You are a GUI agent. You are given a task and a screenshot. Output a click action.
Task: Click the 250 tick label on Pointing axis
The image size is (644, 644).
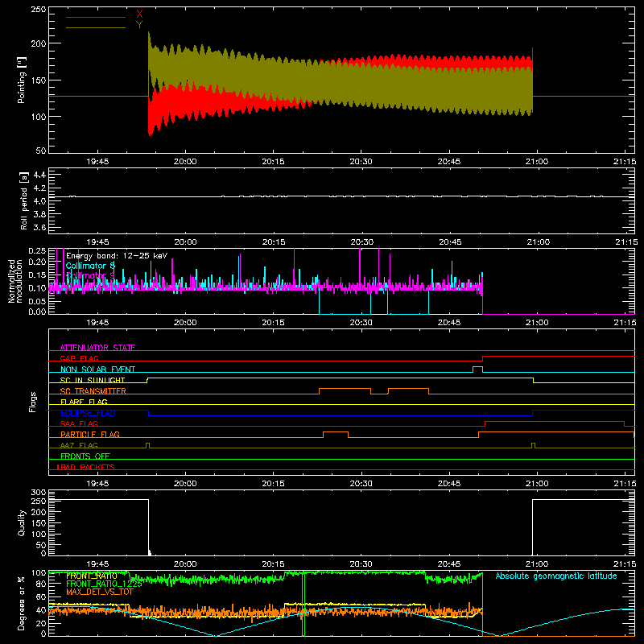tap(38, 10)
